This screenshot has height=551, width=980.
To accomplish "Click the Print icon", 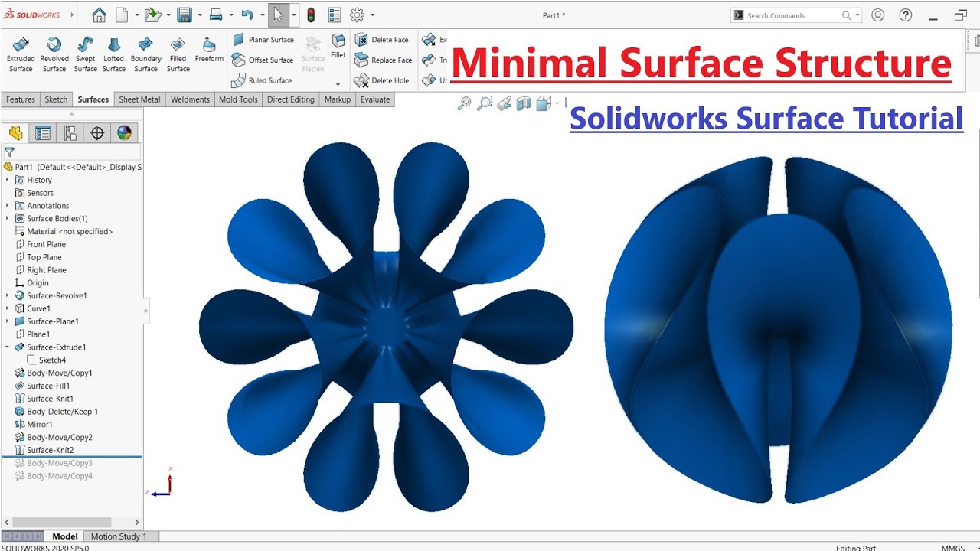I will click(x=216, y=15).
